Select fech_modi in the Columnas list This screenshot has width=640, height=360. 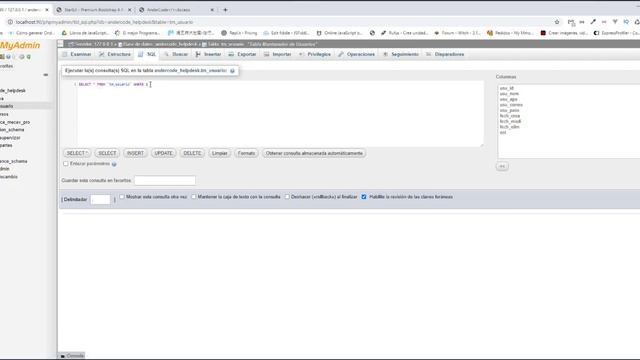510,121
